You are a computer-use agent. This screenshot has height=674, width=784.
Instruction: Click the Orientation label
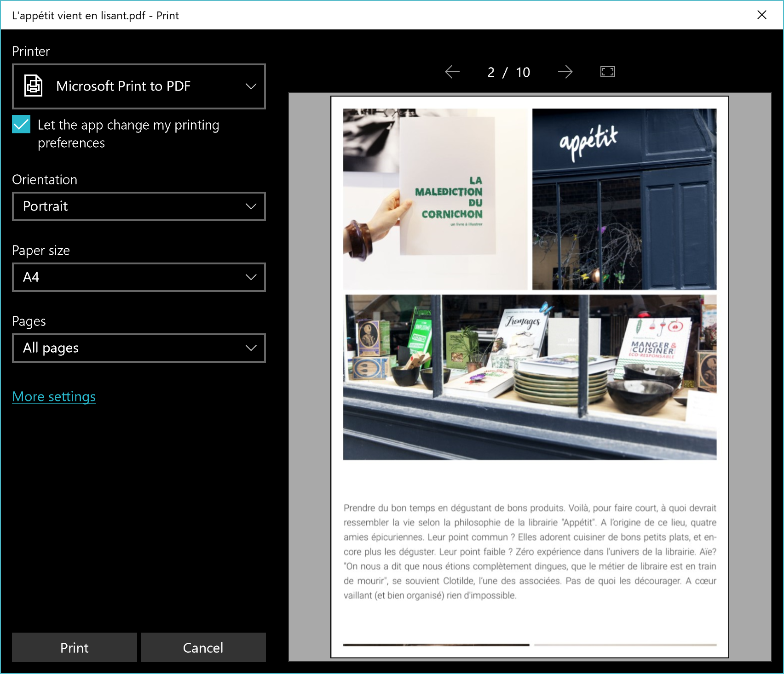[x=45, y=179]
